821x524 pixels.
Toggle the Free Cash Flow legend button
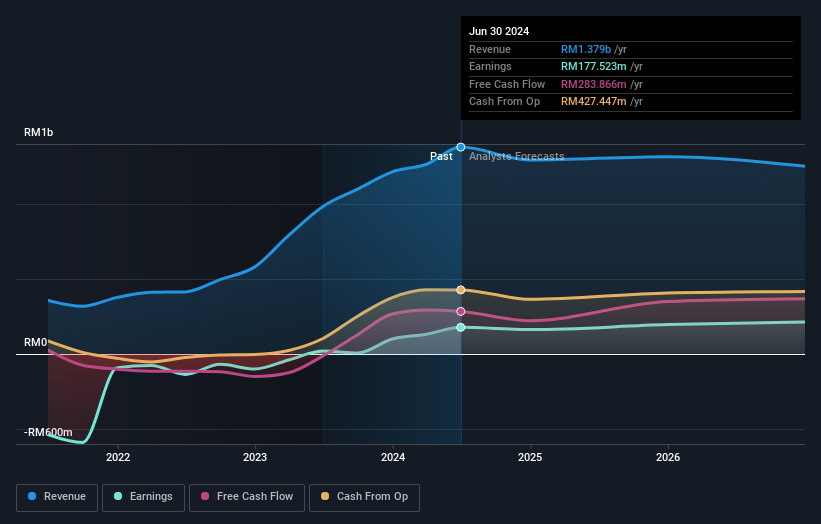[247, 497]
